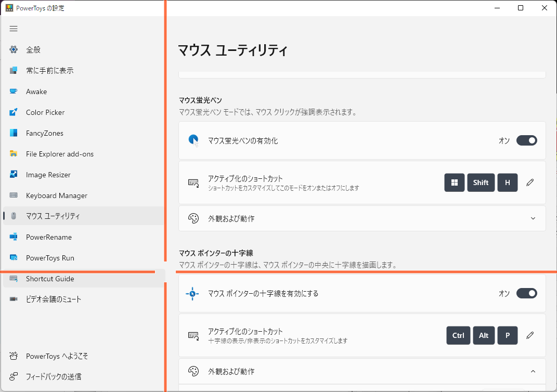Open PowerRename settings

coord(84,237)
